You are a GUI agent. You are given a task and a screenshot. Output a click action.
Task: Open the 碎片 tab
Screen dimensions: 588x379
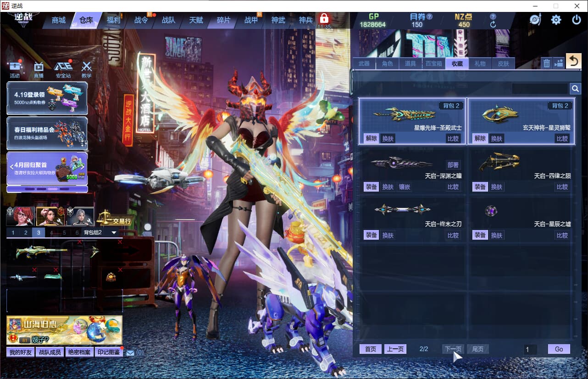point(223,20)
